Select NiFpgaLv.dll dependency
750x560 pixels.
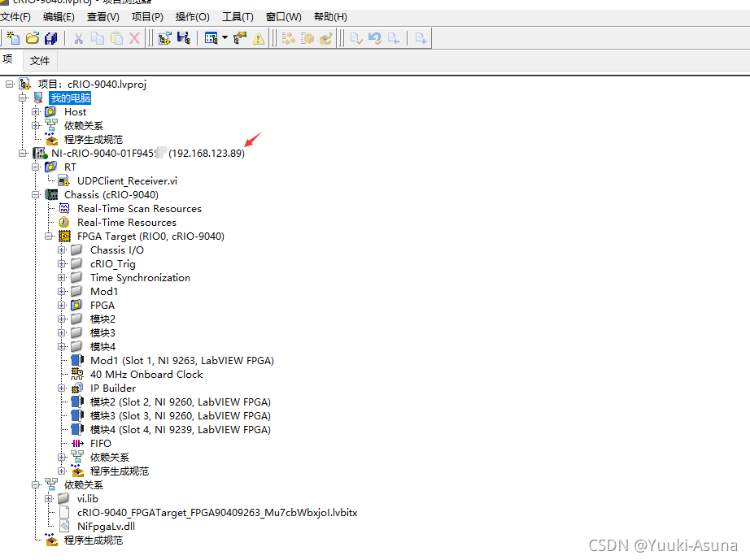(106, 527)
